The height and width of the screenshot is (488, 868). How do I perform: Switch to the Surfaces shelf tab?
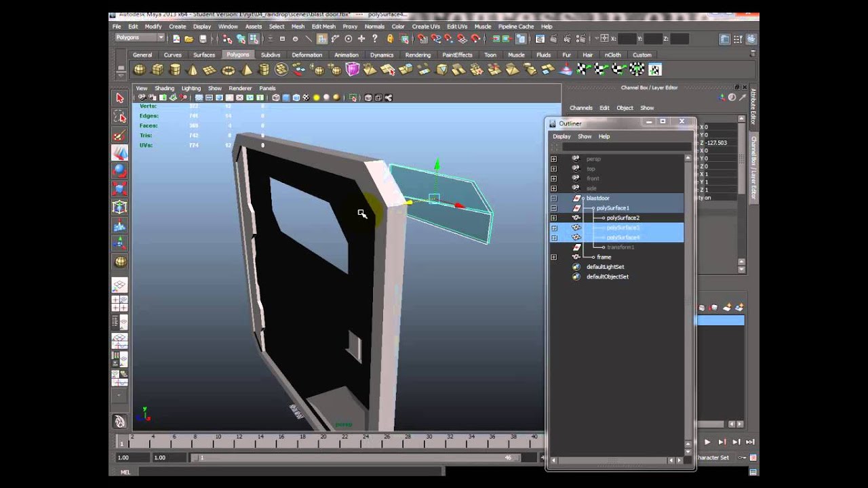(204, 55)
